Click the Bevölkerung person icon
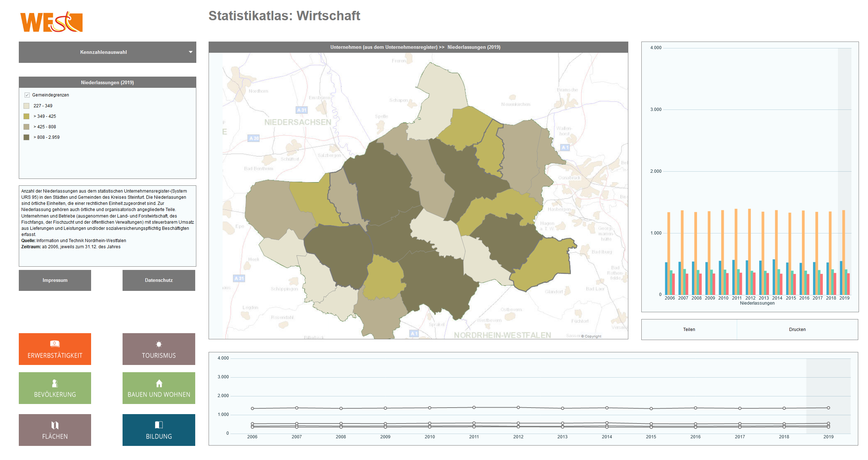This screenshot has width=868, height=460. point(55,383)
